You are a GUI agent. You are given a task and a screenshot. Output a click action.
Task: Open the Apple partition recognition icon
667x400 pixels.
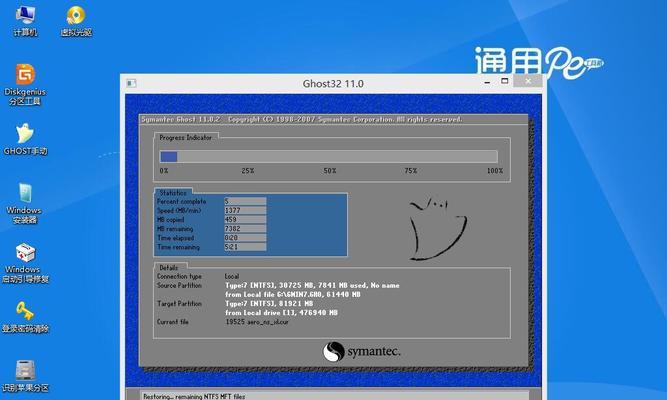(x=25, y=377)
